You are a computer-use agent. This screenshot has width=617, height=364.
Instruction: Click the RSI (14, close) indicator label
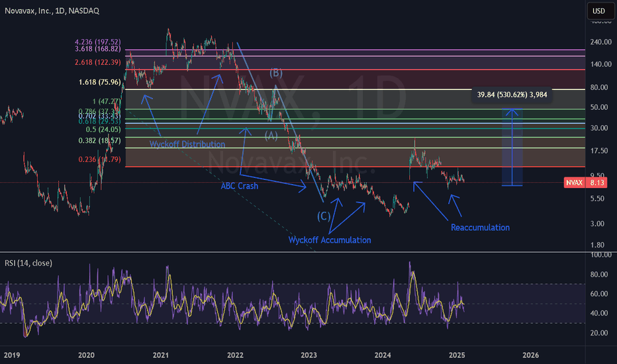coord(28,263)
